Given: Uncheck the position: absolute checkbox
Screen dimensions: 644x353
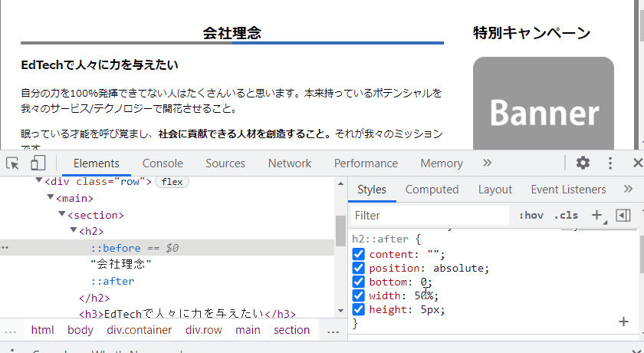Looking at the screenshot, I should pyautogui.click(x=358, y=268).
